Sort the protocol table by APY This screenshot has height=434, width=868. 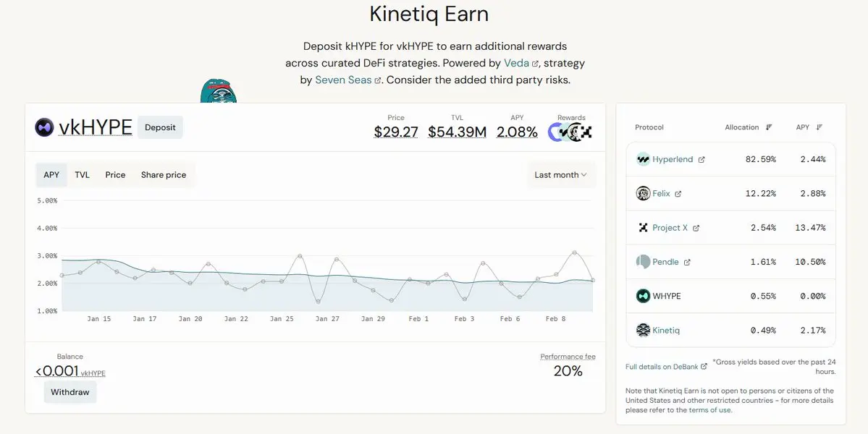819,127
